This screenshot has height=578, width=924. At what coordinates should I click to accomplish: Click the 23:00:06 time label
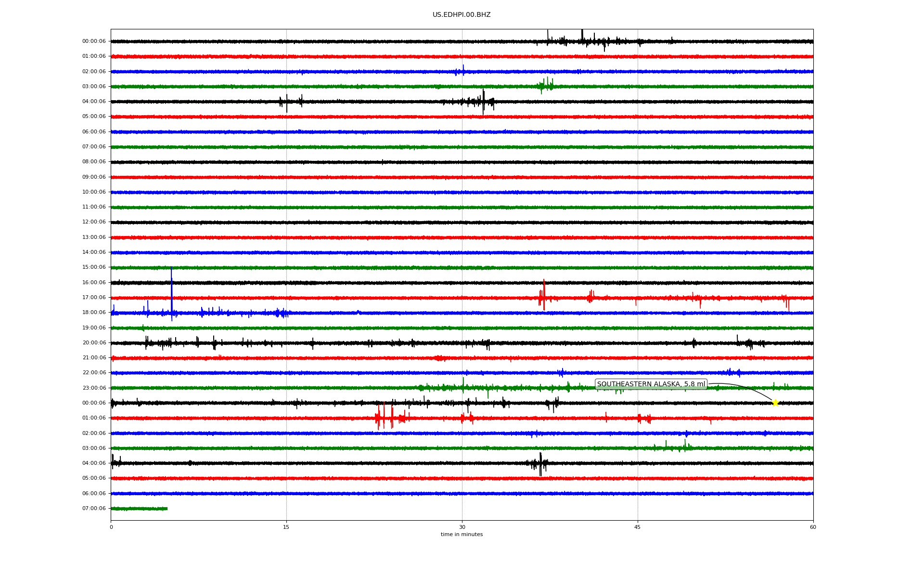pyautogui.click(x=94, y=388)
